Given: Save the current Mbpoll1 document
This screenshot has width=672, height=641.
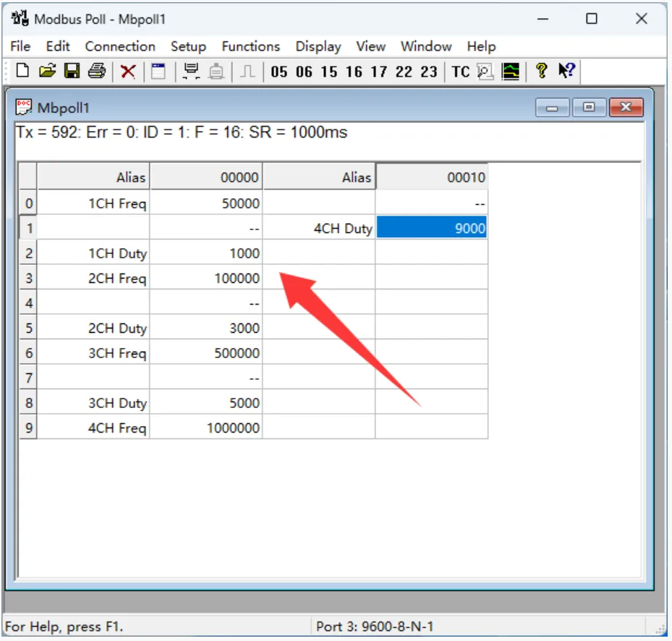Looking at the screenshot, I should pos(72,71).
